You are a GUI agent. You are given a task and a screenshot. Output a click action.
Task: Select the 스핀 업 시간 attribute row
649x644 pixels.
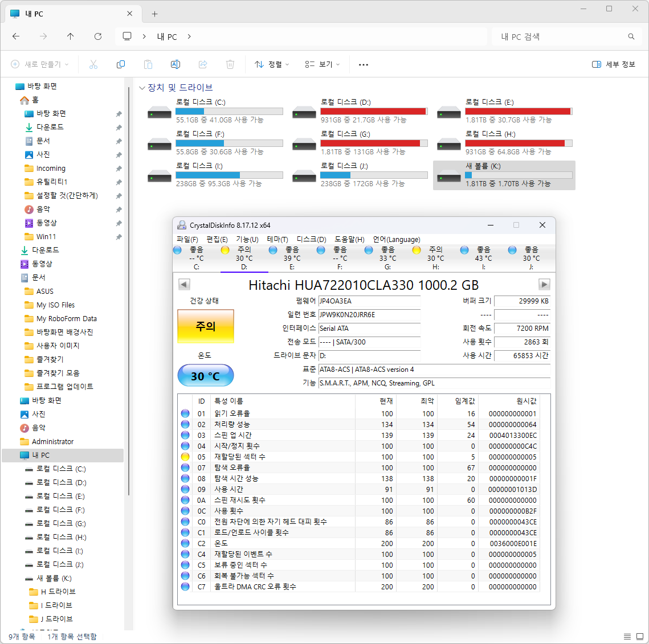click(360, 435)
